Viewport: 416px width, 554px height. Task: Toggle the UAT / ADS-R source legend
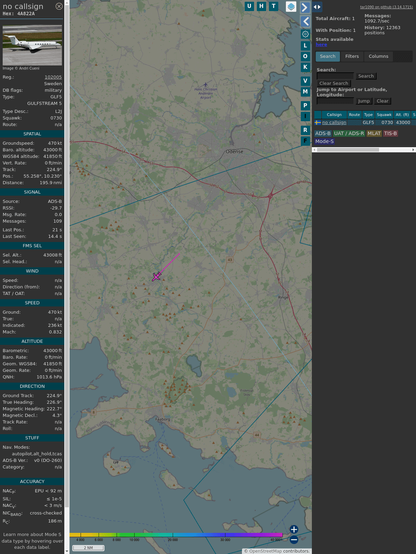pos(349,133)
